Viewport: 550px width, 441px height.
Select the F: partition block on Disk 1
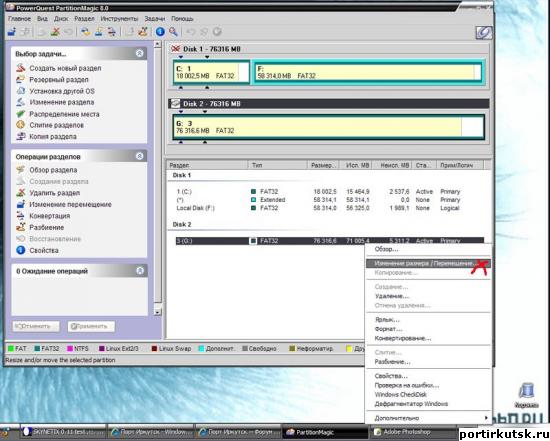click(368, 72)
